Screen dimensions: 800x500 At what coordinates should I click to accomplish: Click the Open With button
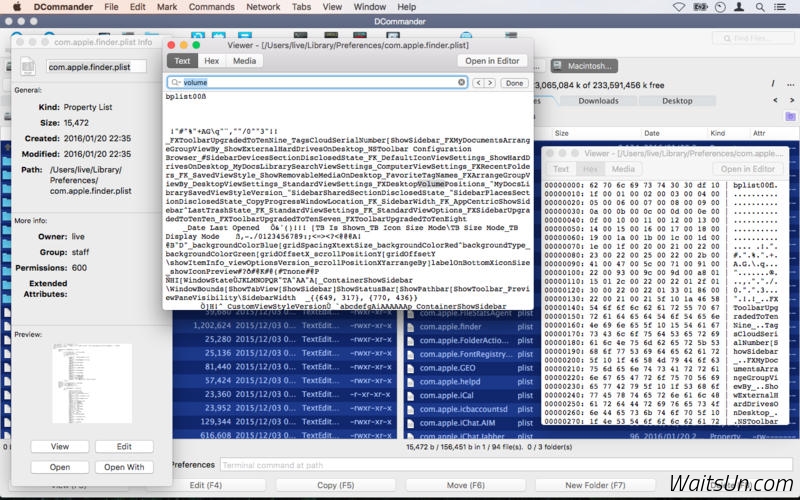click(x=124, y=467)
